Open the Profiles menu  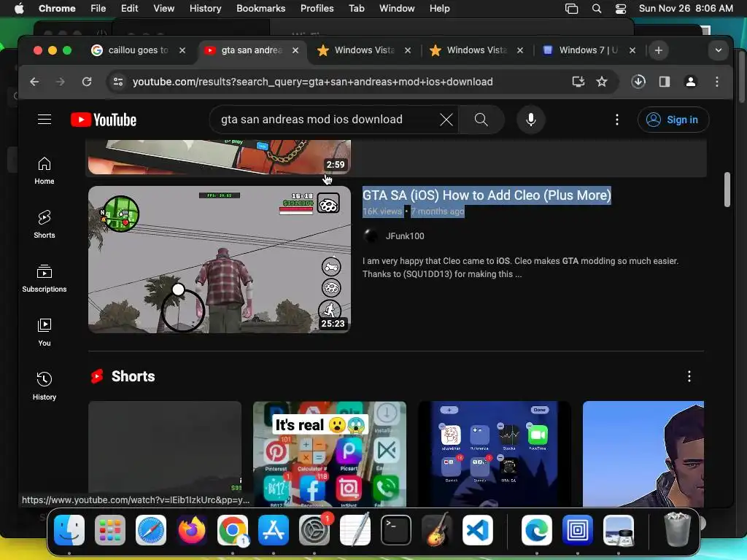tap(317, 9)
